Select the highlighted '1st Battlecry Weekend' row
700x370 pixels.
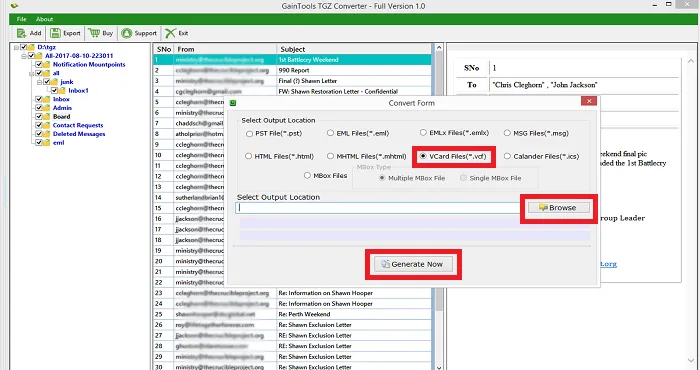[292, 60]
